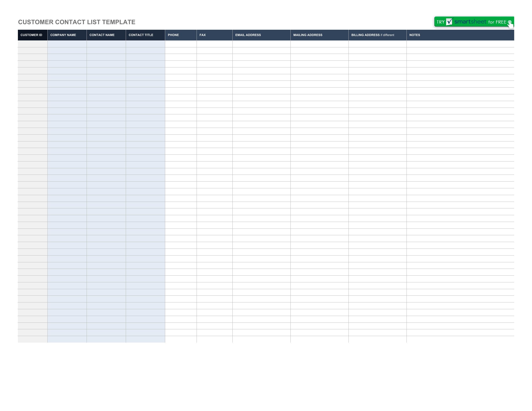Select the MAILING ADDRESS column header
The width and height of the screenshot is (532, 411).
pyautogui.click(x=319, y=35)
